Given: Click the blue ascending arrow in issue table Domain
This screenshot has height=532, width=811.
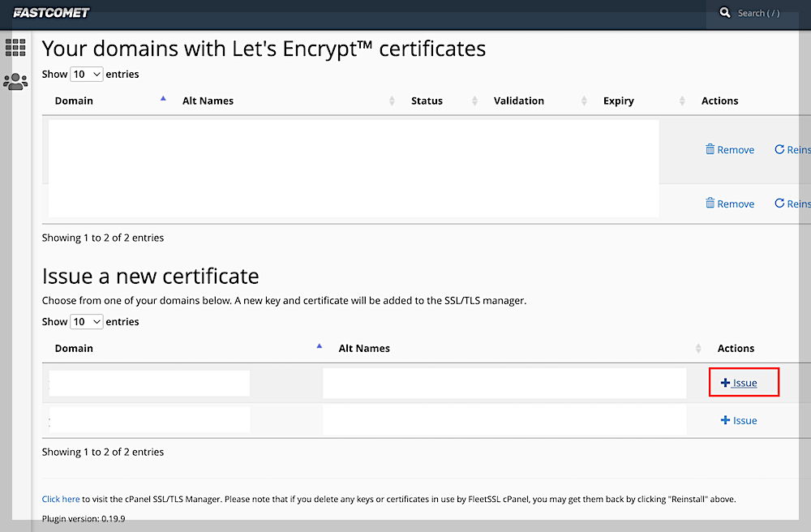Looking at the screenshot, I should pos(319,345).
